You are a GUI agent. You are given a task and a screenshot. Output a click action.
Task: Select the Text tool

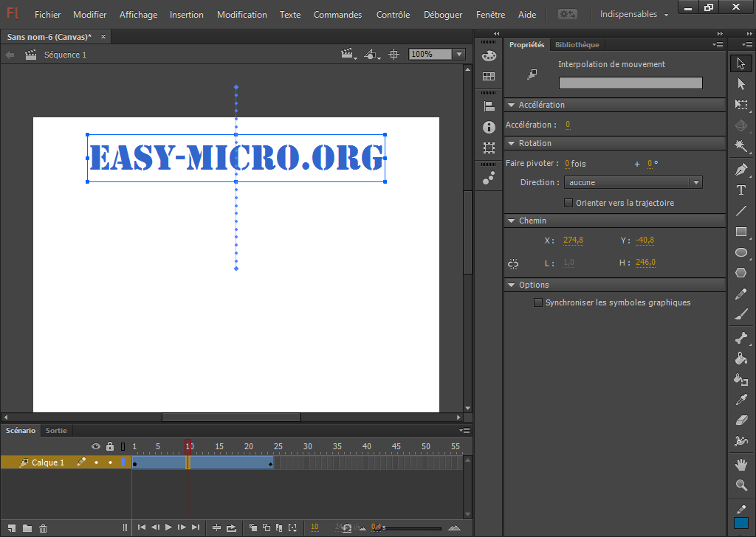point(741,190)
